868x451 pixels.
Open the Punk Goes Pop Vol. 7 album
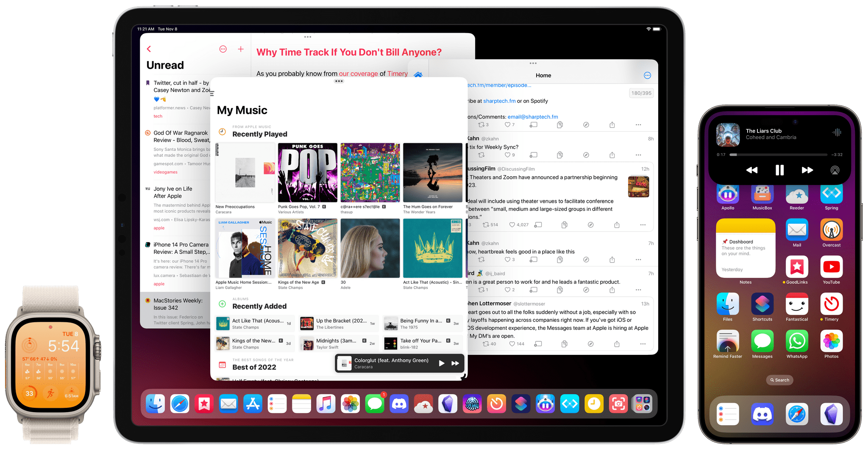point(308,173)
